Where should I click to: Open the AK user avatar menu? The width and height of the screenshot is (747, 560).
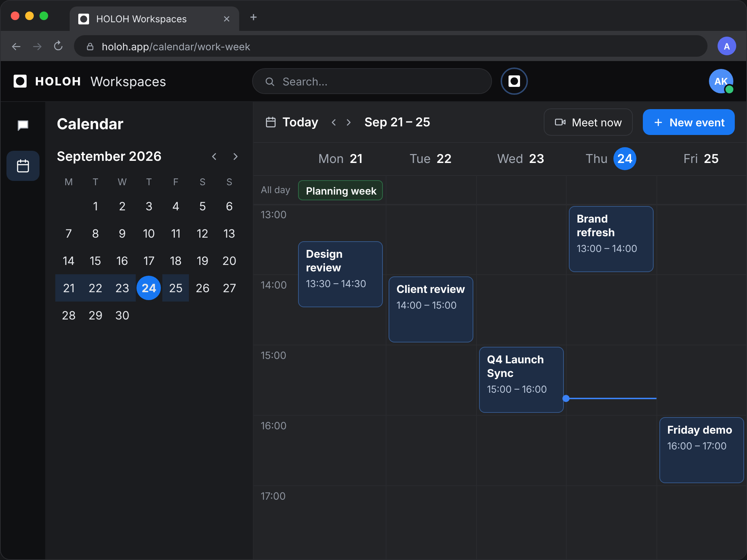[x=721, y=81]
